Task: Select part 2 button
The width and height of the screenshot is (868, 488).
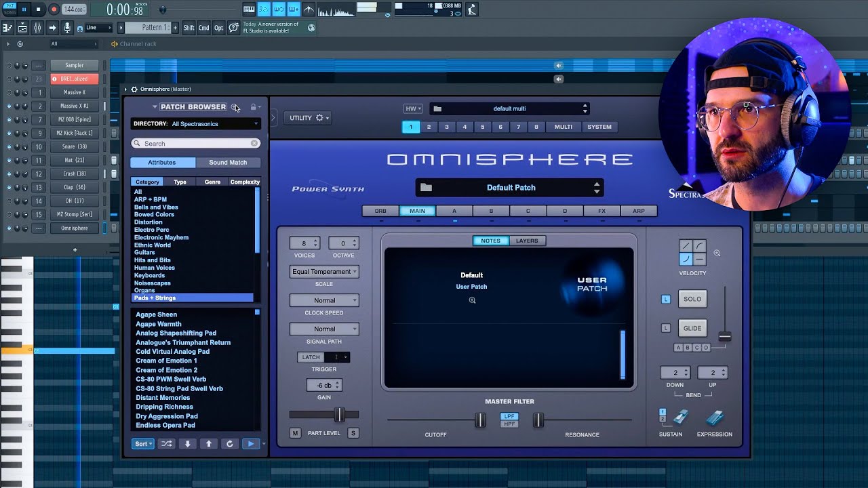Action: pos(429,127)
